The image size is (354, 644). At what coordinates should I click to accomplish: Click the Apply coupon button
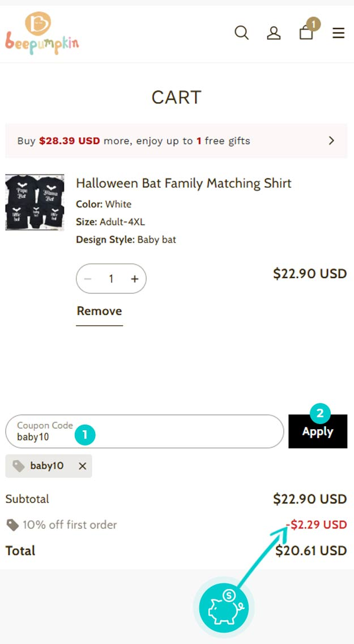pos(318,431)
